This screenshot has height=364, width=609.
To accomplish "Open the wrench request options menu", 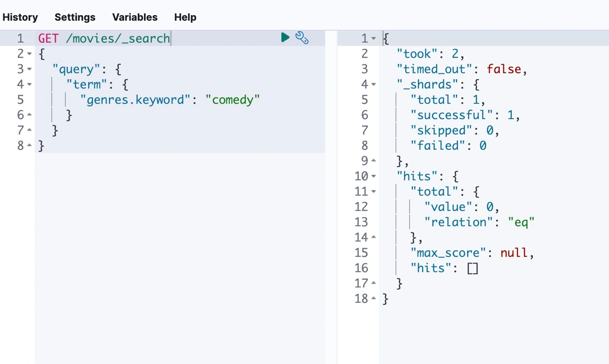I will tap(302, 38).
